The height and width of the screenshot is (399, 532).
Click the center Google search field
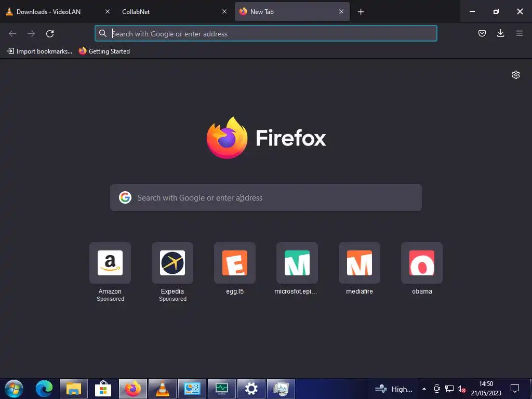pyautogui.click(x=266, y=197)
